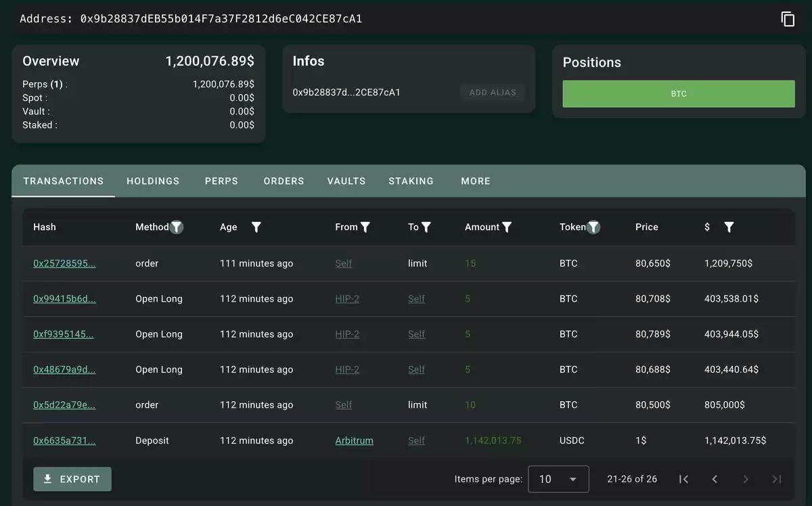Go to first page of transactions
Screen dimensions: 812x506
pyautogui.click(x=683, y=479)
